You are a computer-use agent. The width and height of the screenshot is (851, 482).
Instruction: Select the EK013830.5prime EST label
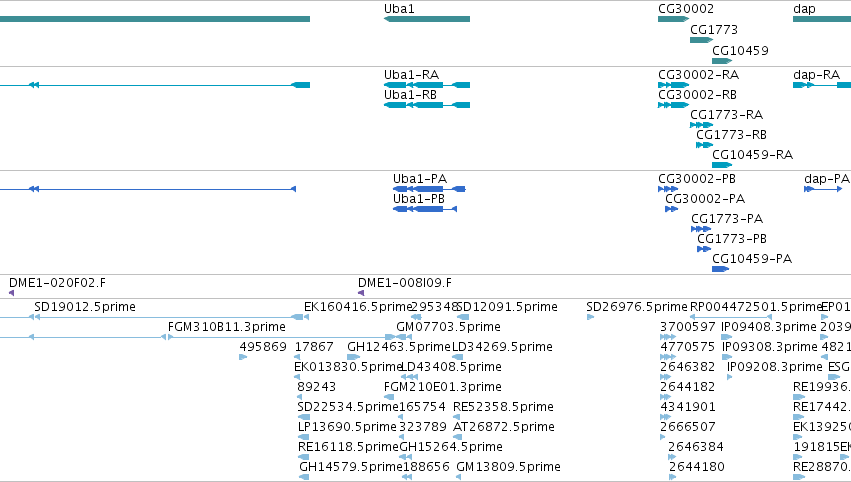tap(348, 367)
